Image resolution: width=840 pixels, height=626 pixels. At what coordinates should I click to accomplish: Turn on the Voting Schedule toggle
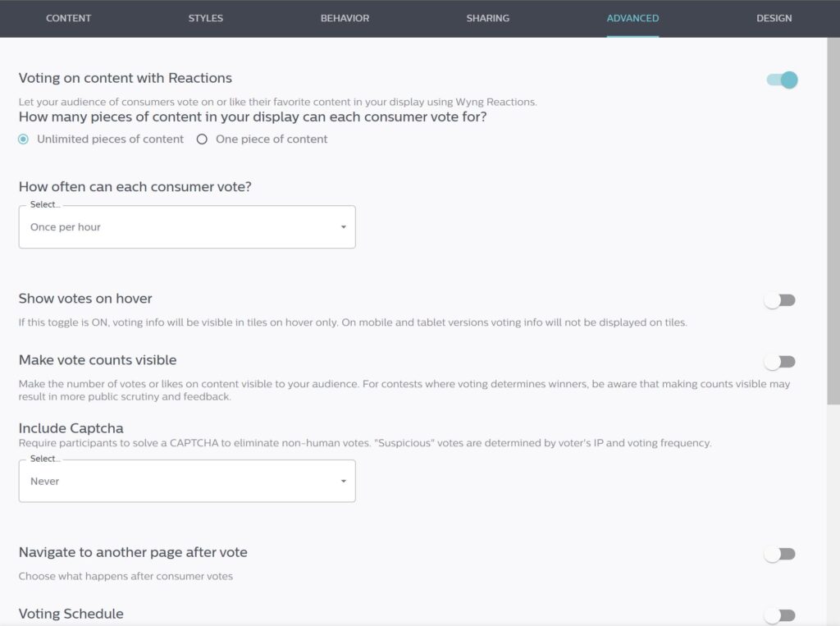[x=780, y=615]
